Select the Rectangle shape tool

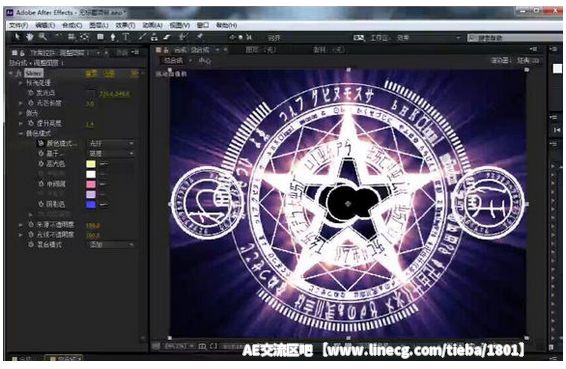100,37
